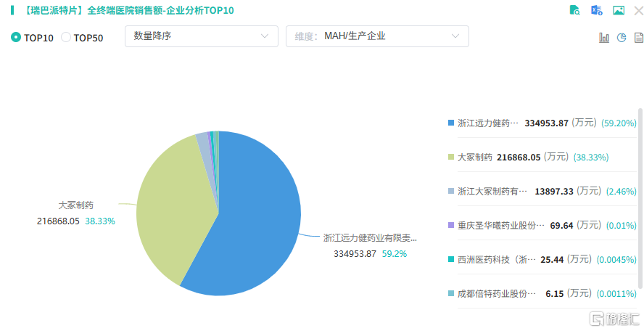This screenshot has height=331, width=644.
Task: Click legend percentage (59.20%)
Action: click(619, 123)
